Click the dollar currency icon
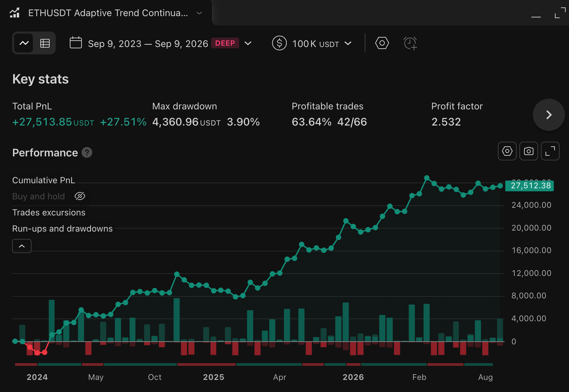This screenshot has width=569, height=392. (x=279, y=43)
